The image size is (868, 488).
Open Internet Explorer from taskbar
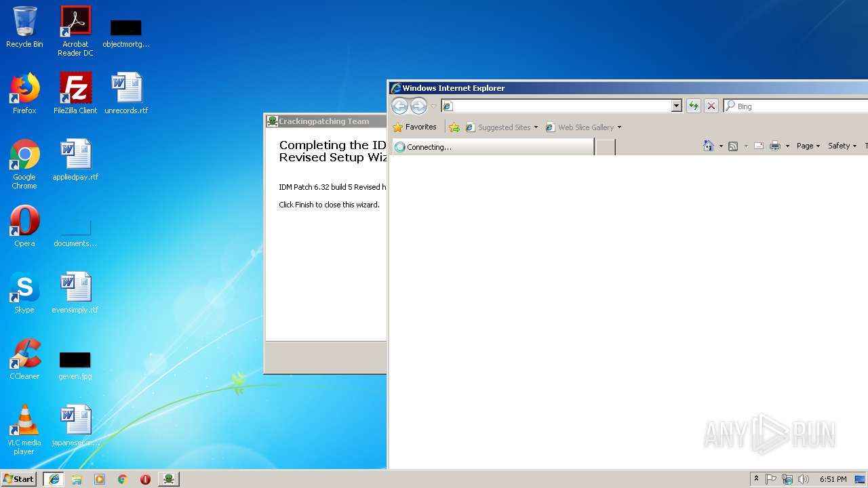[x=54, y=479]
